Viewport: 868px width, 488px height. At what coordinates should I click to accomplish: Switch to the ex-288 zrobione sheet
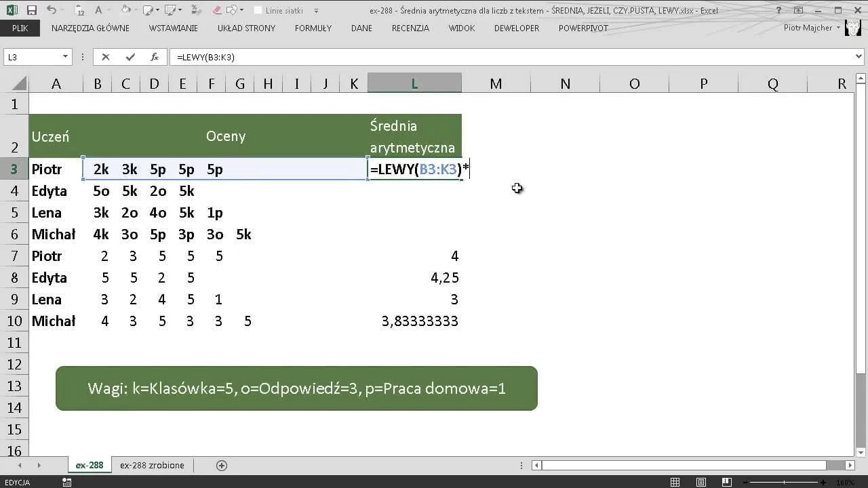(152, 466)
